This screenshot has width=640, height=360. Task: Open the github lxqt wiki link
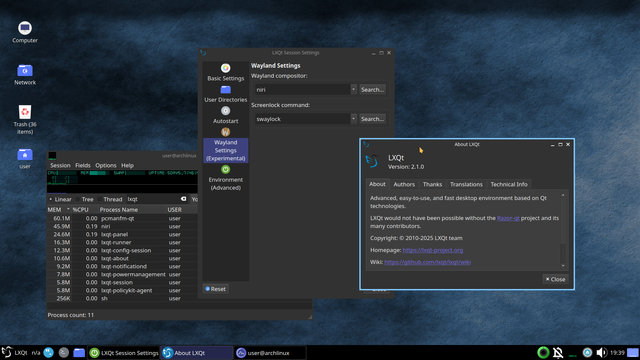pos(427,262)
